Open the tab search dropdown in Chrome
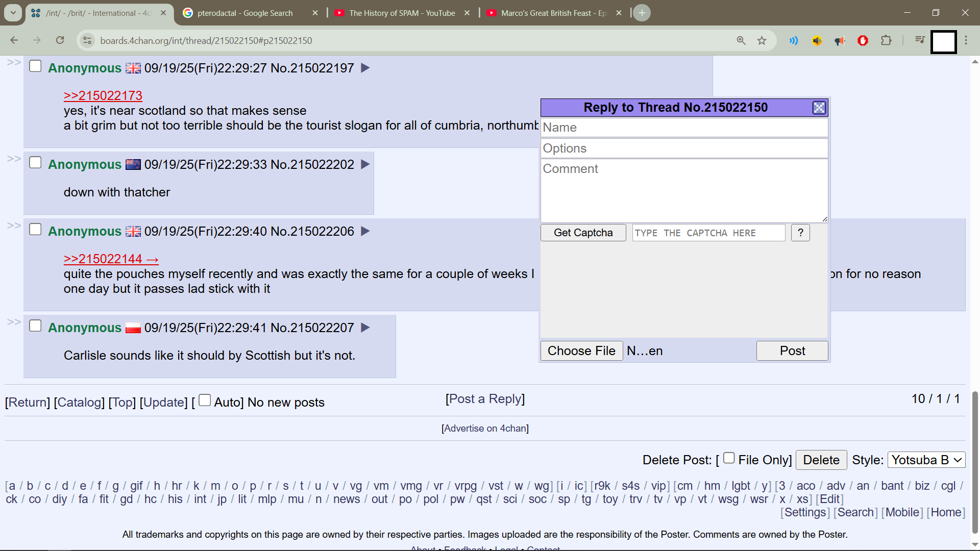This screenshot has height=551, width=980. (13, 13)
